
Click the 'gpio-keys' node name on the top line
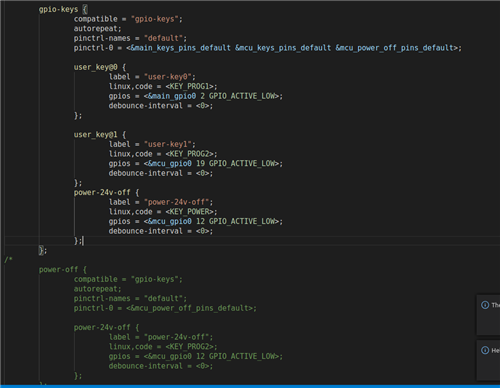58,9
